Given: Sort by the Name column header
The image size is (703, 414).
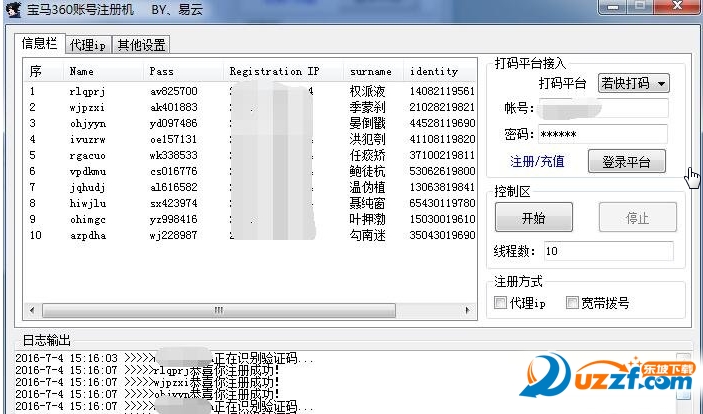Looking at the screenshot, I should [104, 71].
